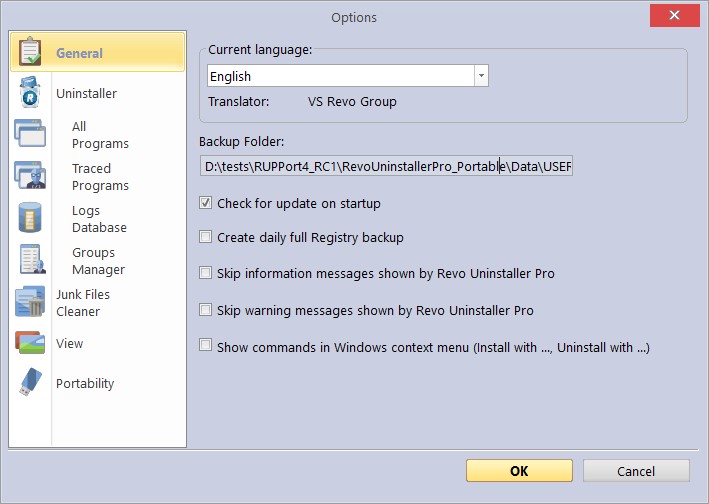Image resolution: width=709 pixels, height=504 pixels.
Task: Click the Uninstaller recycle bin icon
Action: pos(30,92)
